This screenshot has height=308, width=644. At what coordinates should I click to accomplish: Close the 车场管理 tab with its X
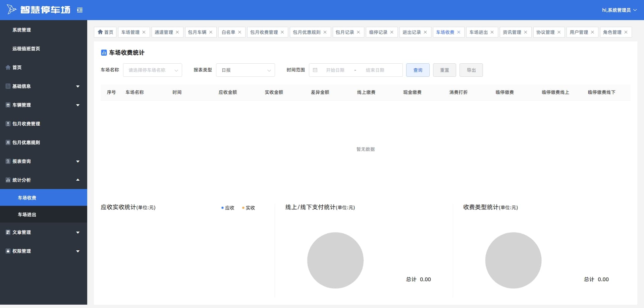point(144,32)
